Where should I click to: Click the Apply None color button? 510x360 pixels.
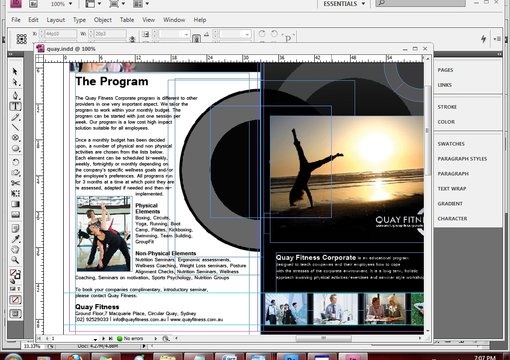[x=15, y=300]
